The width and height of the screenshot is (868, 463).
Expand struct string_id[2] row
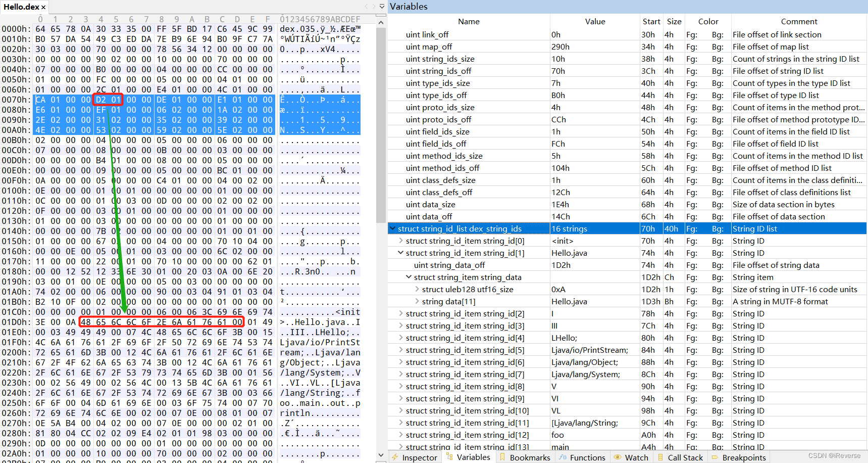point(401,313)
